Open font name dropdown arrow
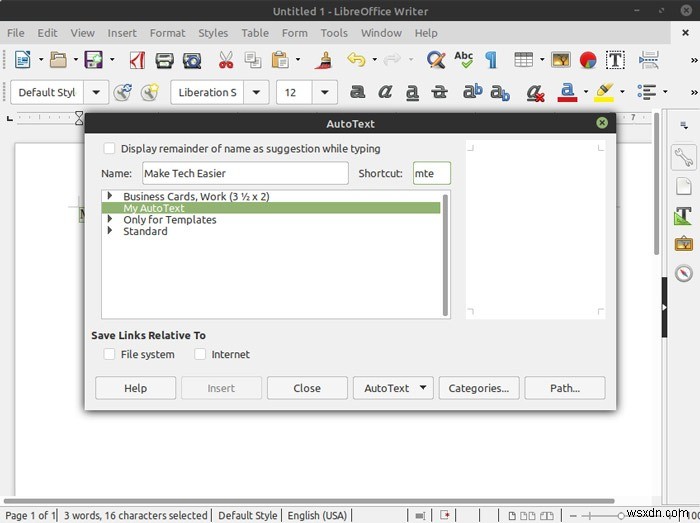Viewport: 700px width, 523px height. 256,92
